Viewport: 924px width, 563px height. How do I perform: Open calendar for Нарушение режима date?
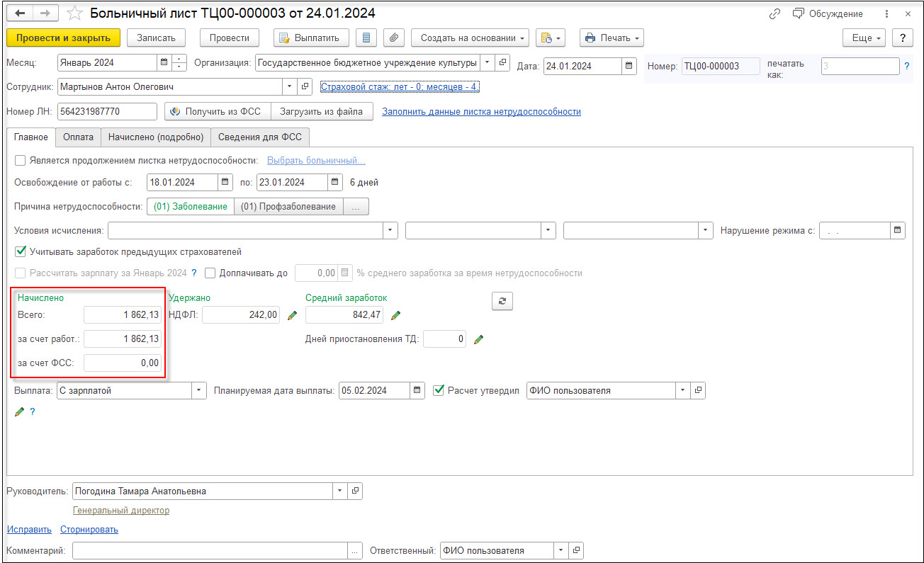(898, 230)
